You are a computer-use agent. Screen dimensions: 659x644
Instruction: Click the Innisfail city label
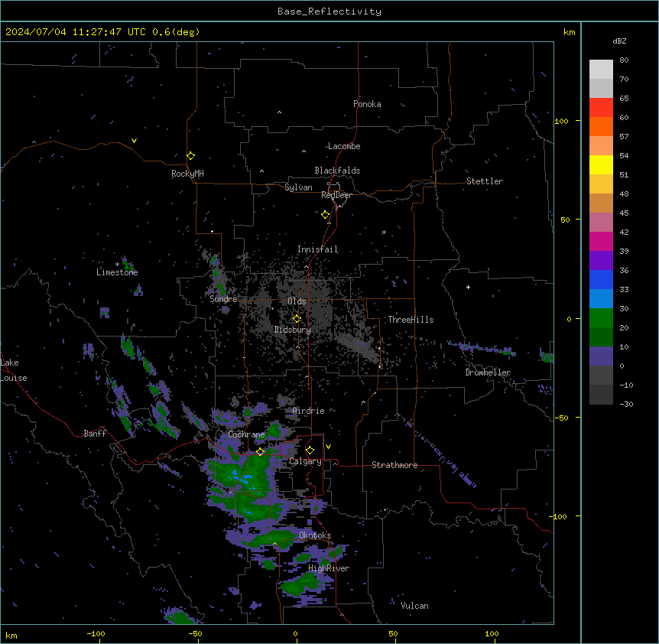(317, 249)
